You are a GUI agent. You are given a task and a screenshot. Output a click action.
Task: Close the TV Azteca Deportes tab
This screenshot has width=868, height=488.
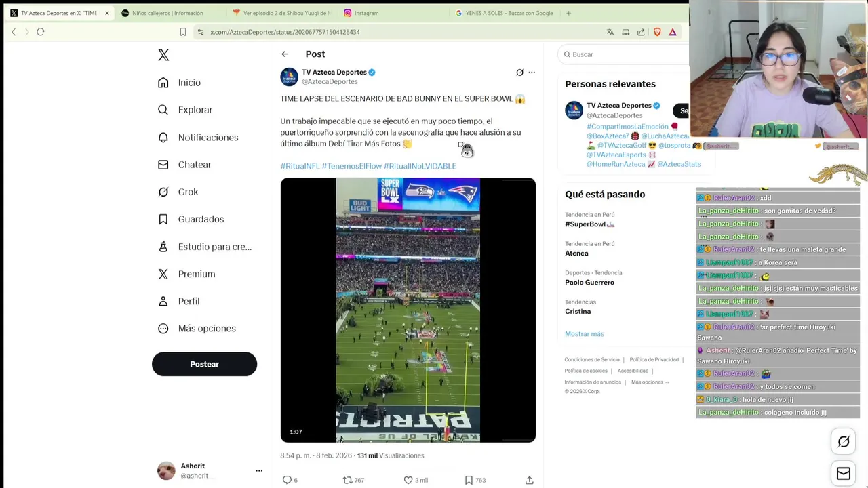click(106, 13)
